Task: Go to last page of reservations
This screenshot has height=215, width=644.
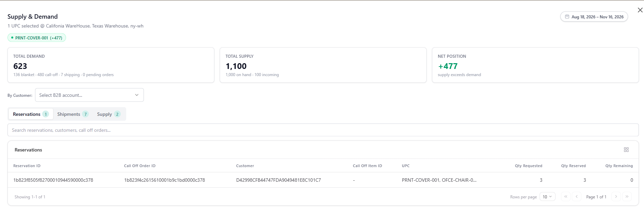Action: pos(627,197)
